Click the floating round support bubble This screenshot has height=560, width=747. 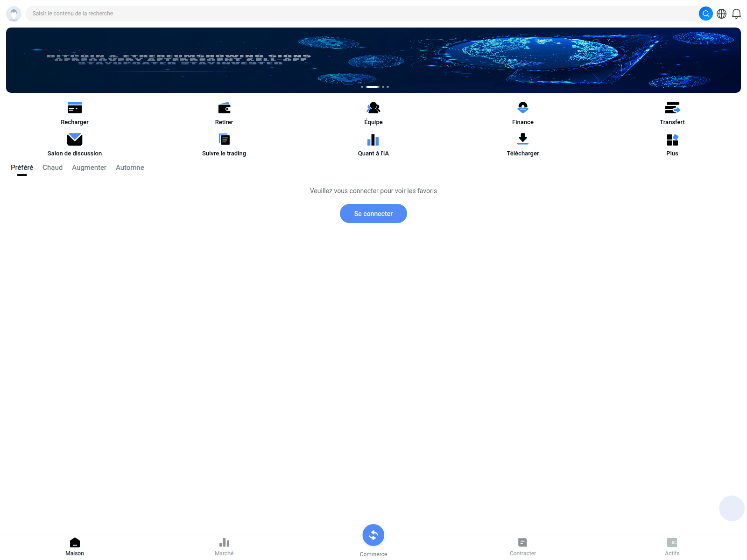732,508
